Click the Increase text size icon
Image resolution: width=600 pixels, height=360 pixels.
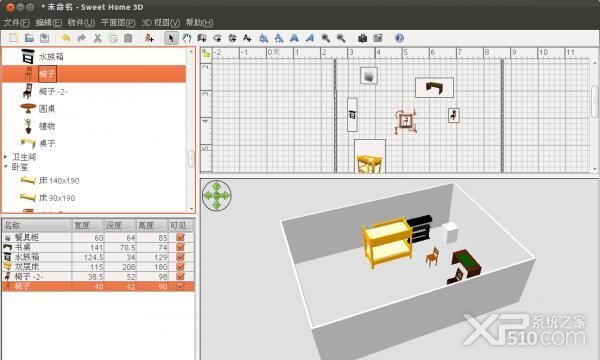click(x=263, y=38)
